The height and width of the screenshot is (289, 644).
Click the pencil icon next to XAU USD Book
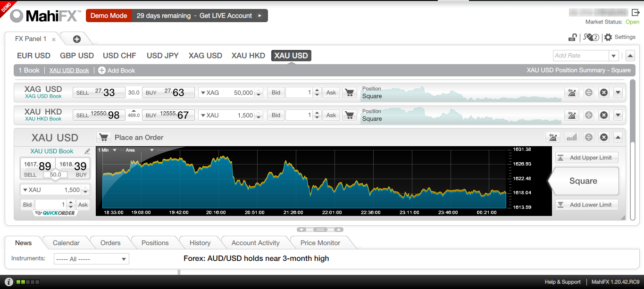tap(87, 151)
